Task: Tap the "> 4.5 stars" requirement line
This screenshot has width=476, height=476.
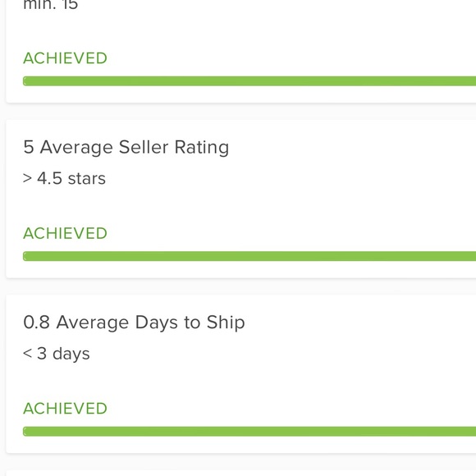Action: point(64,178)
